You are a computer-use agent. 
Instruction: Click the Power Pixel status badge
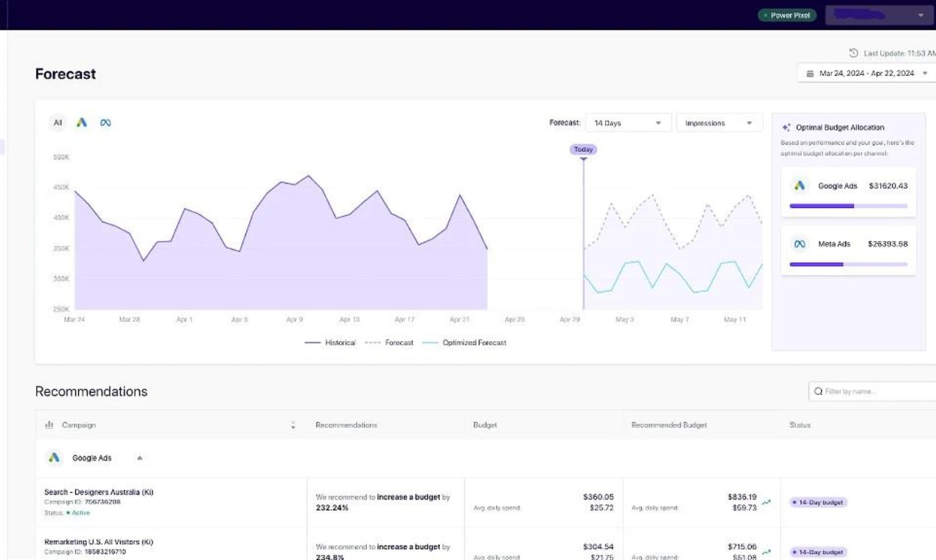pos(787,15)
